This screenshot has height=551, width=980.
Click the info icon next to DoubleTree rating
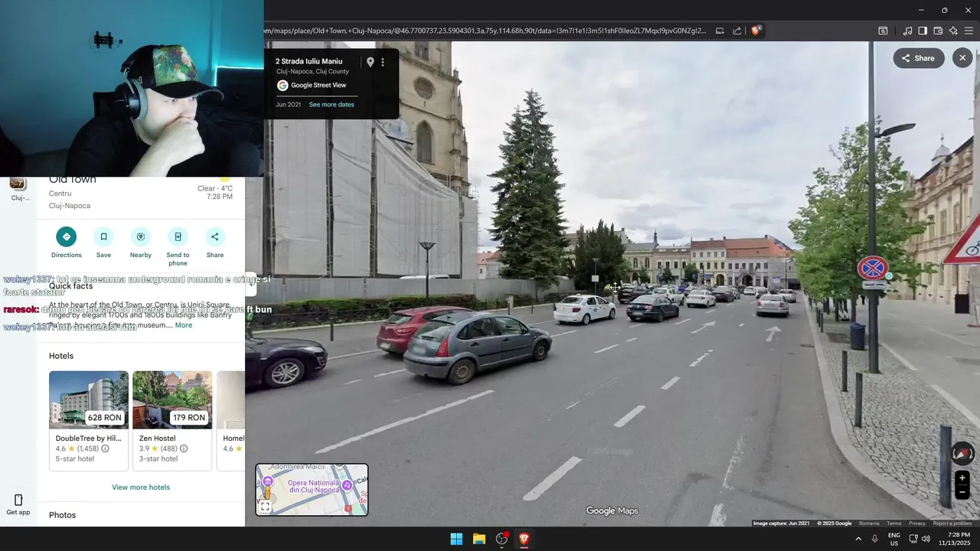(x=105, y=448)
